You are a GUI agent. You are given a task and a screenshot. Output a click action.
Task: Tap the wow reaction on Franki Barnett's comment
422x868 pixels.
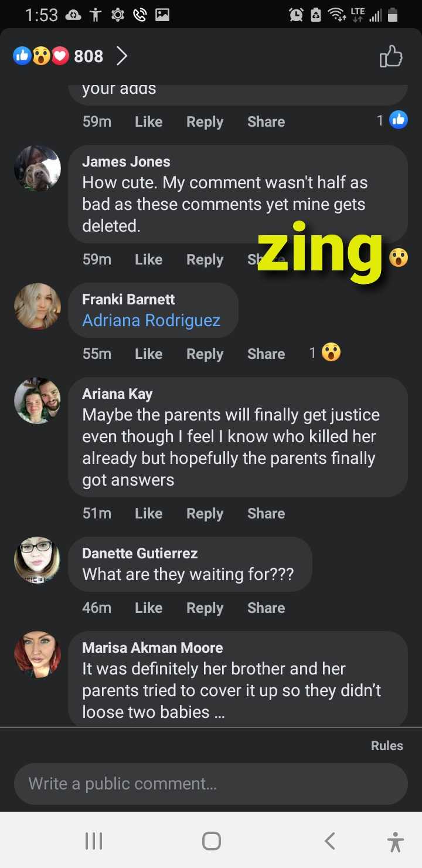[x=331, y=352]
